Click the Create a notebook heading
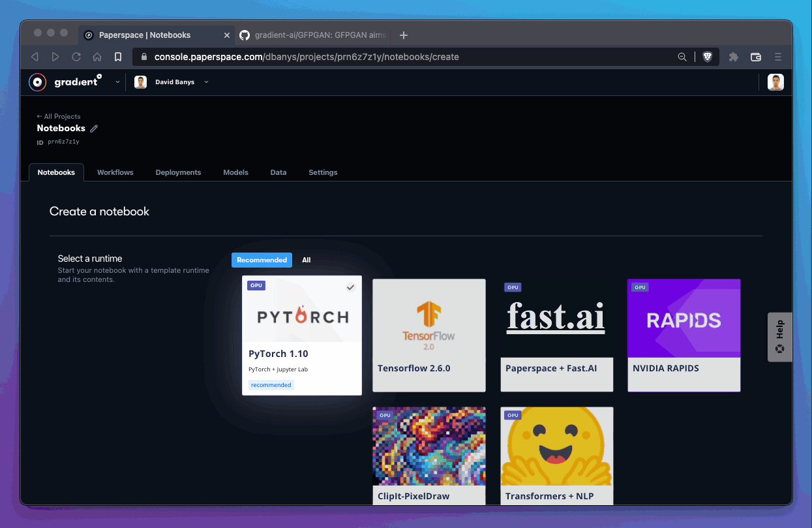 pyautogui.click(x=99, y=211)
